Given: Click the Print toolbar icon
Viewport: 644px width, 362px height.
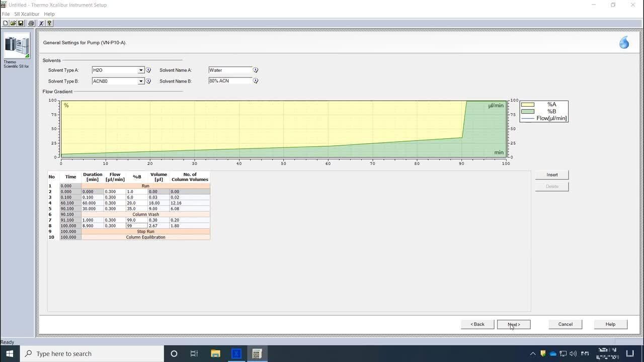Looking at the screenshot, I should (31, 23).
